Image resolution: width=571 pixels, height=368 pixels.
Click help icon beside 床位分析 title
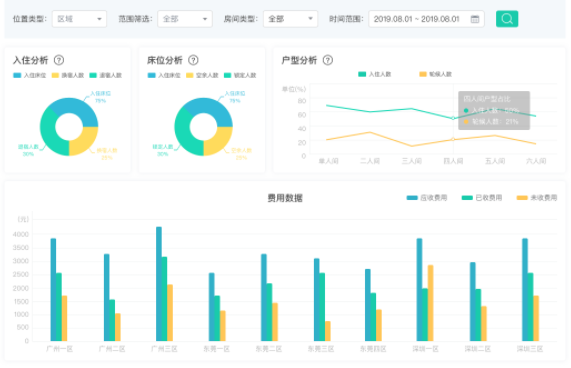click(193, 60)
